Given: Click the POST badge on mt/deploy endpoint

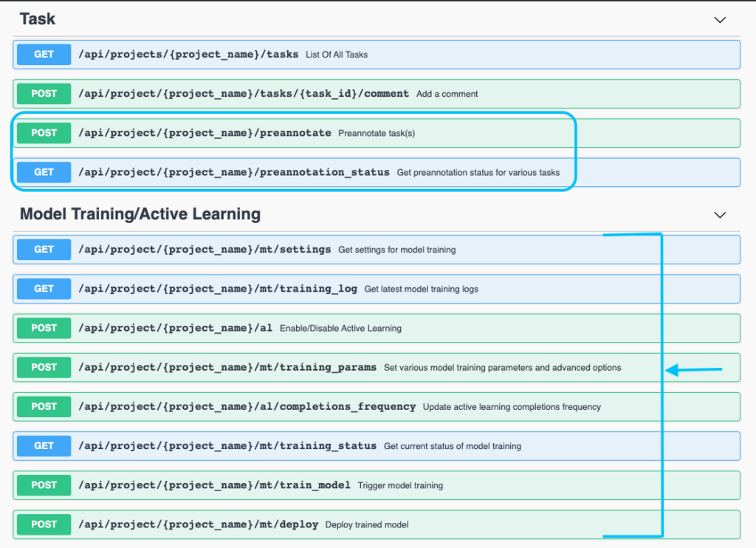Looking at the screenshot, I should tap(42, 524).
